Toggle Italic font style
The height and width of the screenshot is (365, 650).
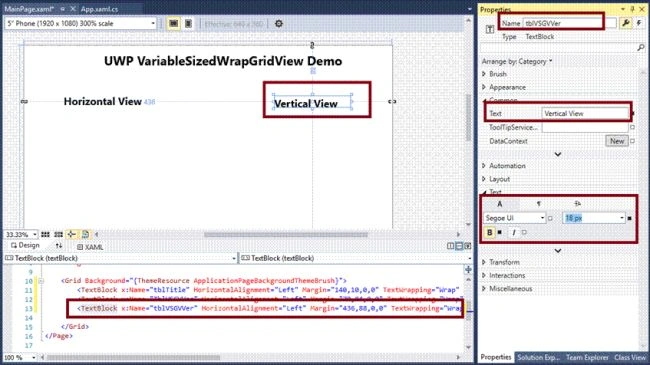click(514, 233)
